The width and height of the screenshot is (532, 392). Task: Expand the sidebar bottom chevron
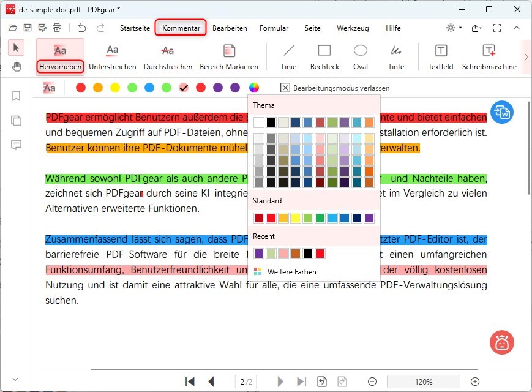click(x=15, y=379)
